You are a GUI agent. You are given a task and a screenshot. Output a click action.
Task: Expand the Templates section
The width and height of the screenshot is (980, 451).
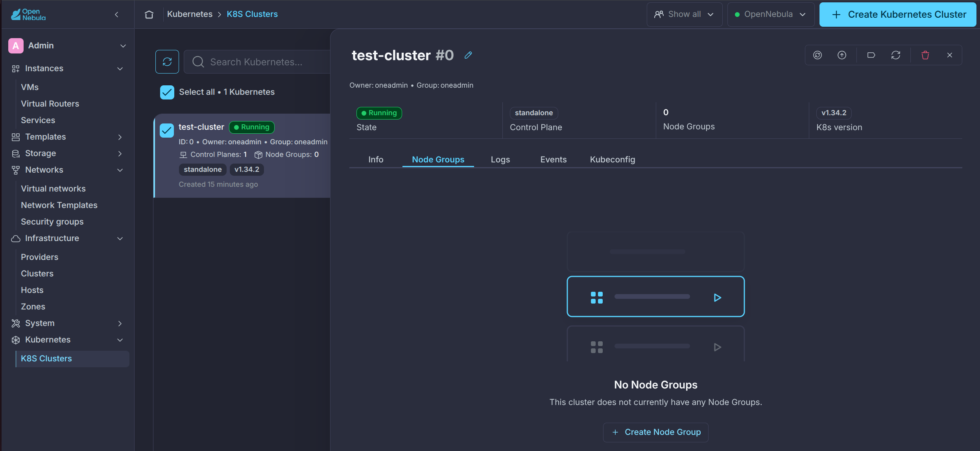120,137
